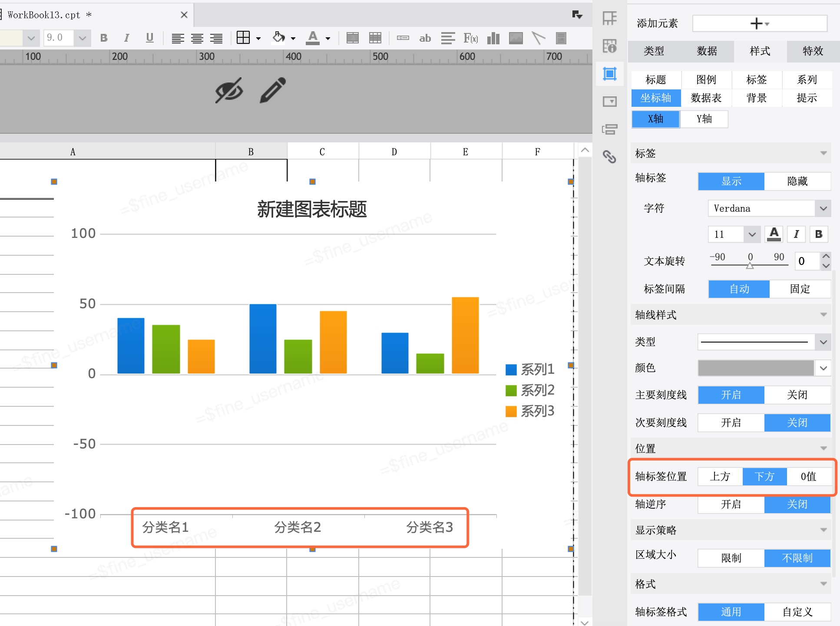Toggle bold for axis label font
Viewport: 840px width, 626px height.
pos(819,234)
